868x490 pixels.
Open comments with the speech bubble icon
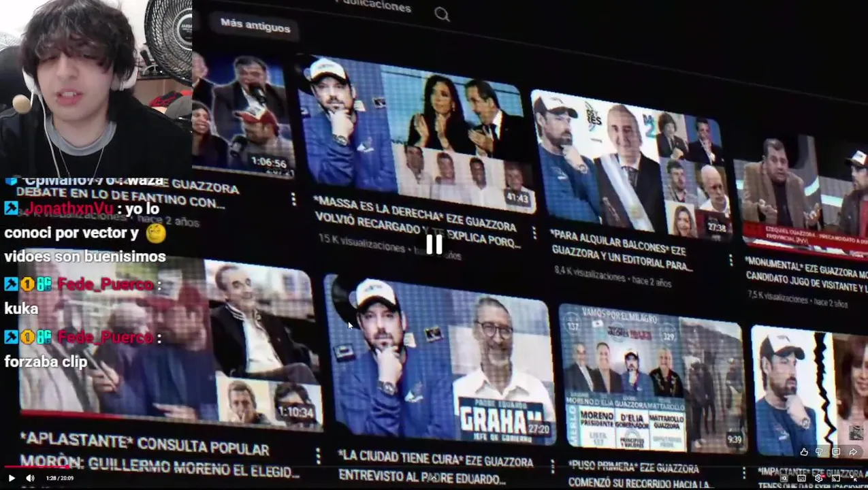[836, 452]
